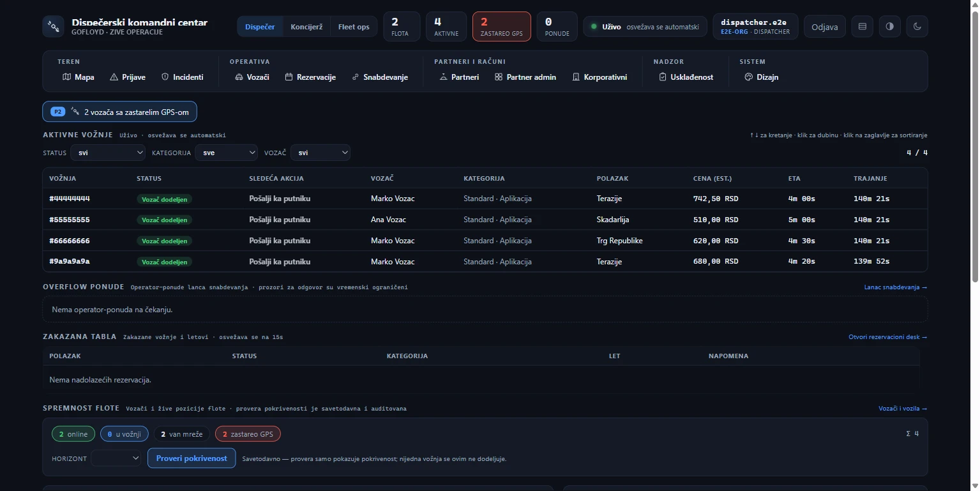Screen dimensions: 980x491
Task: Open Snabdevanje link page
Action: (380, 77)
